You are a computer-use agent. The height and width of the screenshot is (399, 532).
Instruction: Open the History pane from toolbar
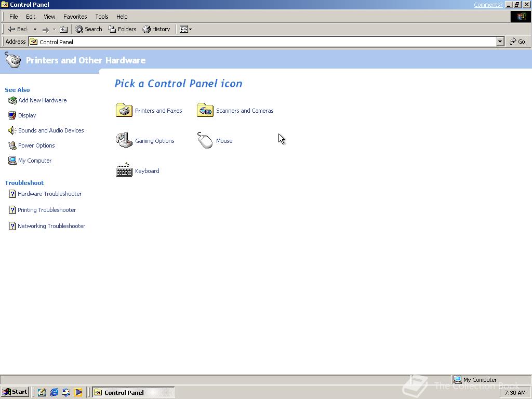point(156,29)
